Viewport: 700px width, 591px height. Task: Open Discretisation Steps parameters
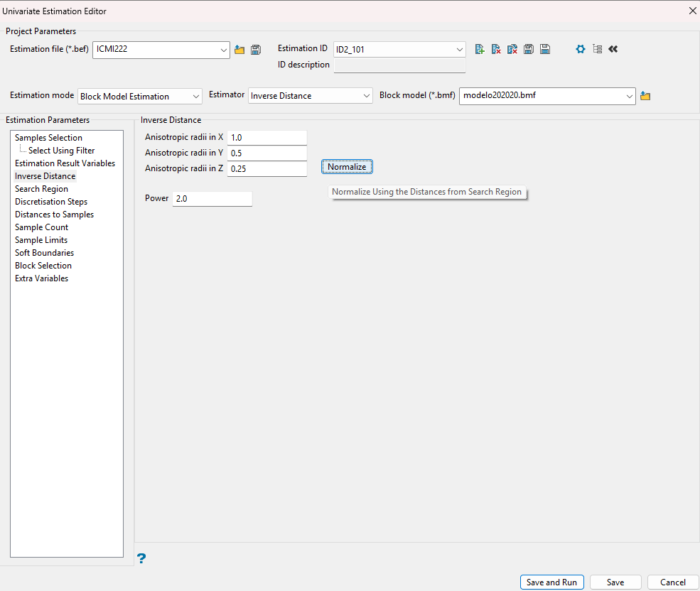pyautogui.click(x=51, y=202)
